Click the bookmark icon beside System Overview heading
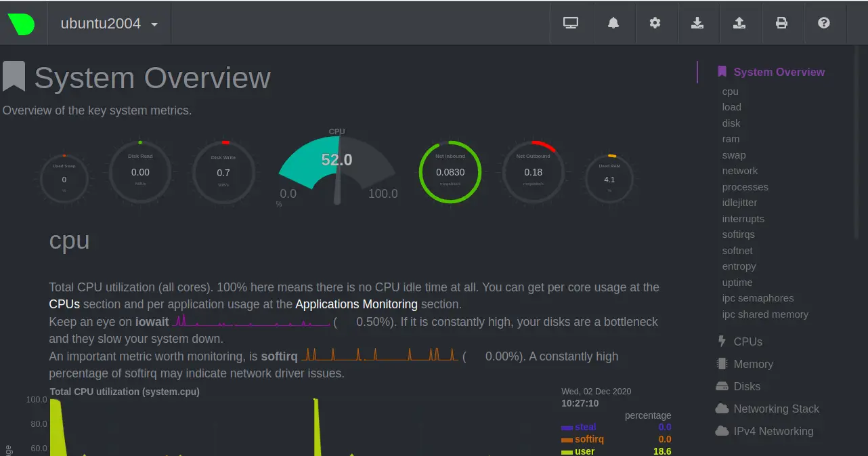This screenshot has width=868, height=456. [x=14, y=77]
